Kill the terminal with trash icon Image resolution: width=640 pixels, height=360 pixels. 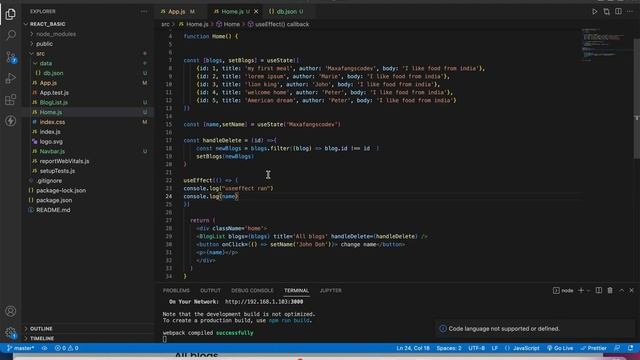610,290
